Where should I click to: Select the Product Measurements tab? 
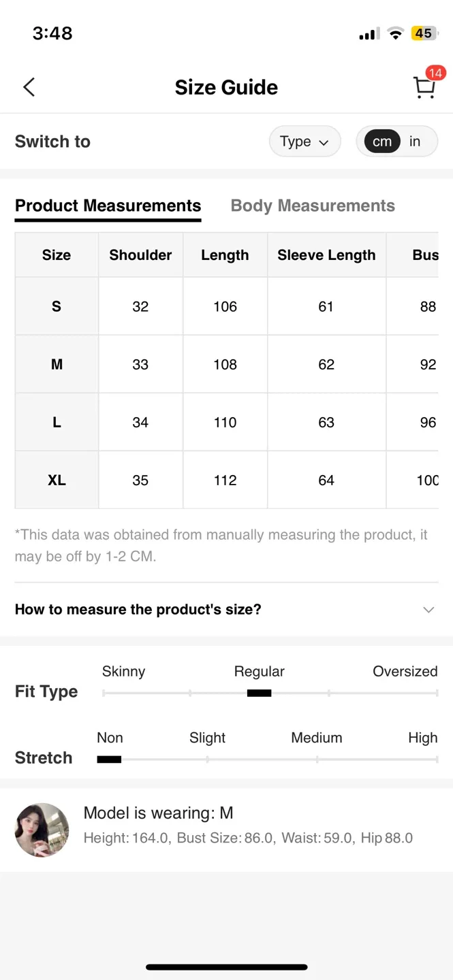108,206
